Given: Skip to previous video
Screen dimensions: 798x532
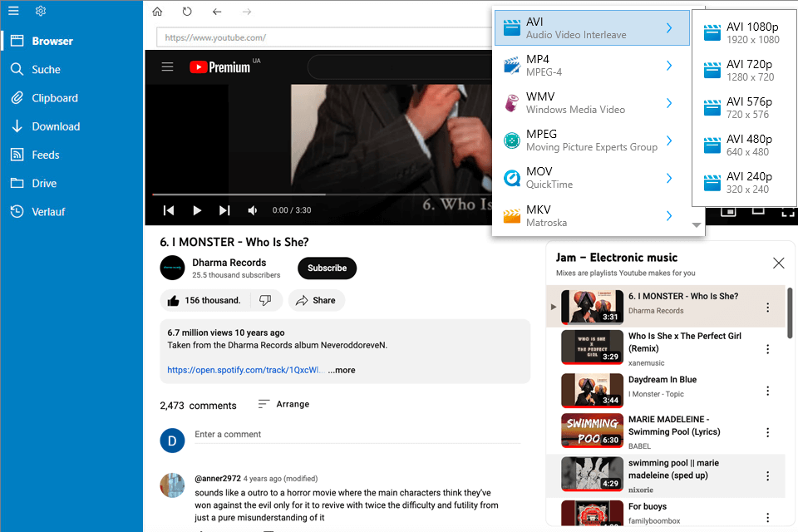Looking at the screenshot, I should click(x=169, y=210).
